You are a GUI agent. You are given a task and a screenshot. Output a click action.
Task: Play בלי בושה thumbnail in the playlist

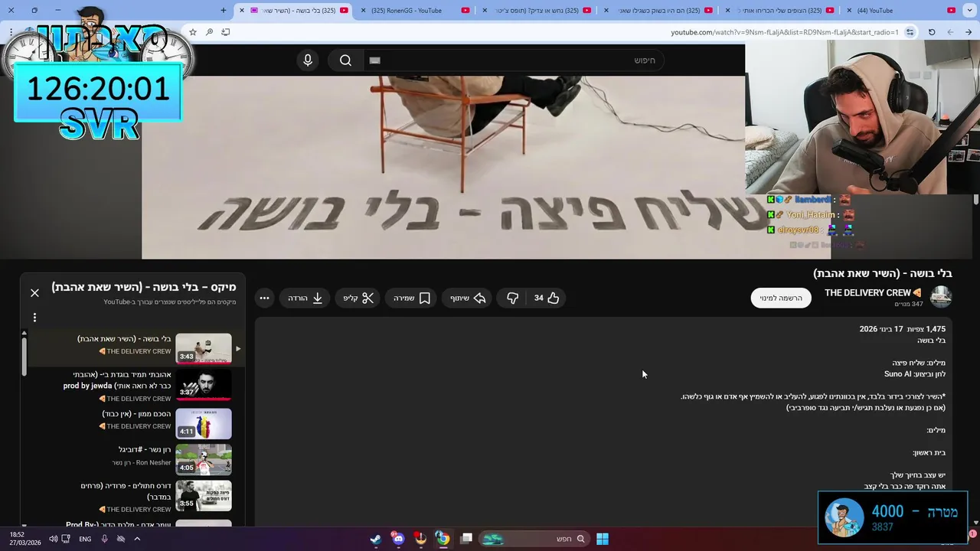point(204,348)
